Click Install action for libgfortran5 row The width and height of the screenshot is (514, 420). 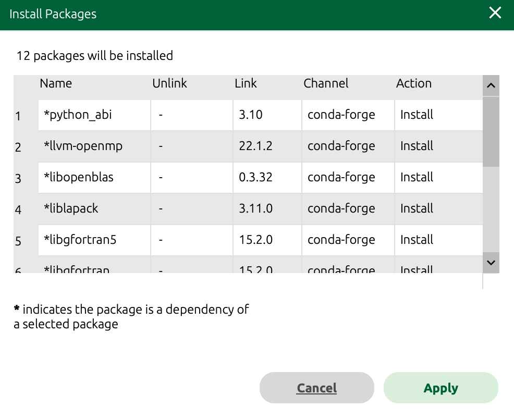click(417, 240)
